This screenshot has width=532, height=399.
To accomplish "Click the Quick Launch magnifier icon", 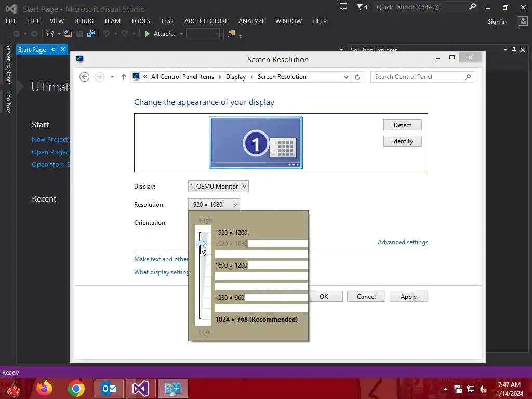I will point(472,7).
